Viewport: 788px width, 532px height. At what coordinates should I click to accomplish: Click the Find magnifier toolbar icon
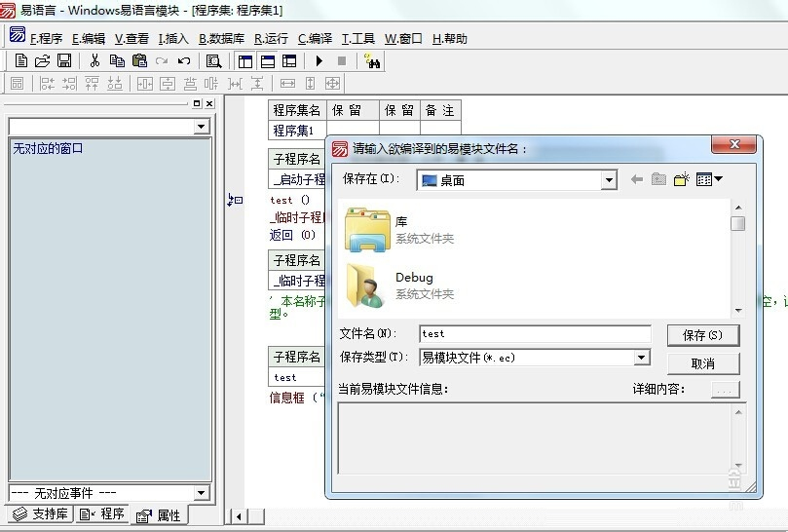click(213, 61)
